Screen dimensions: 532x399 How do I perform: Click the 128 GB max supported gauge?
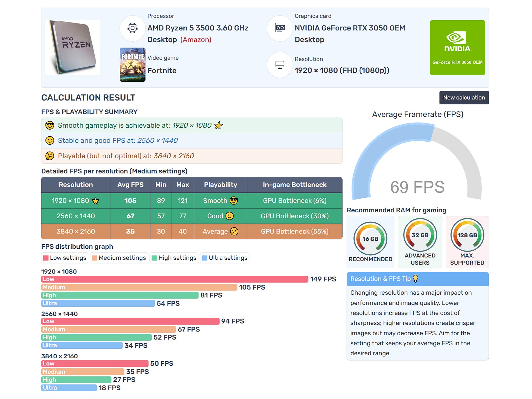click(467, 235)
